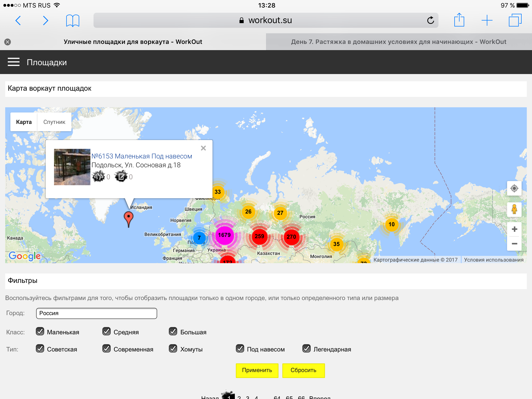Tap the Safari bookmarks book icon
Screen dimensions: 532x399
click(72, 21)
